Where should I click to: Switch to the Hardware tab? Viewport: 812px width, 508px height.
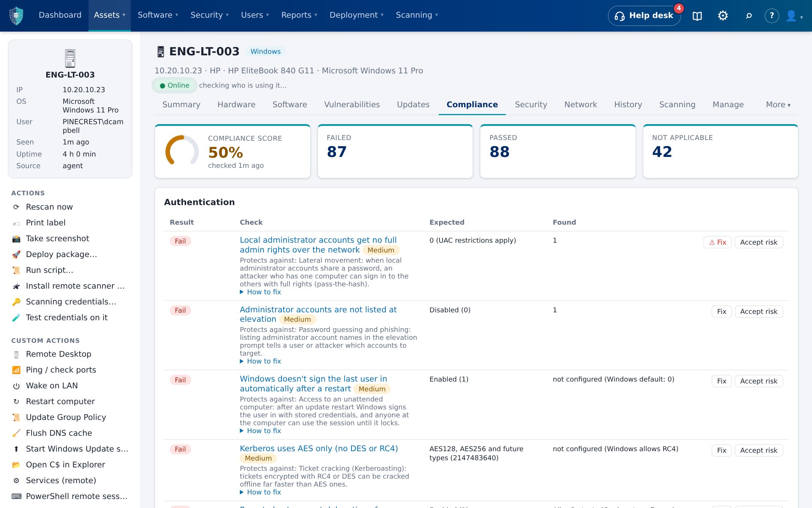coord(236,105)
